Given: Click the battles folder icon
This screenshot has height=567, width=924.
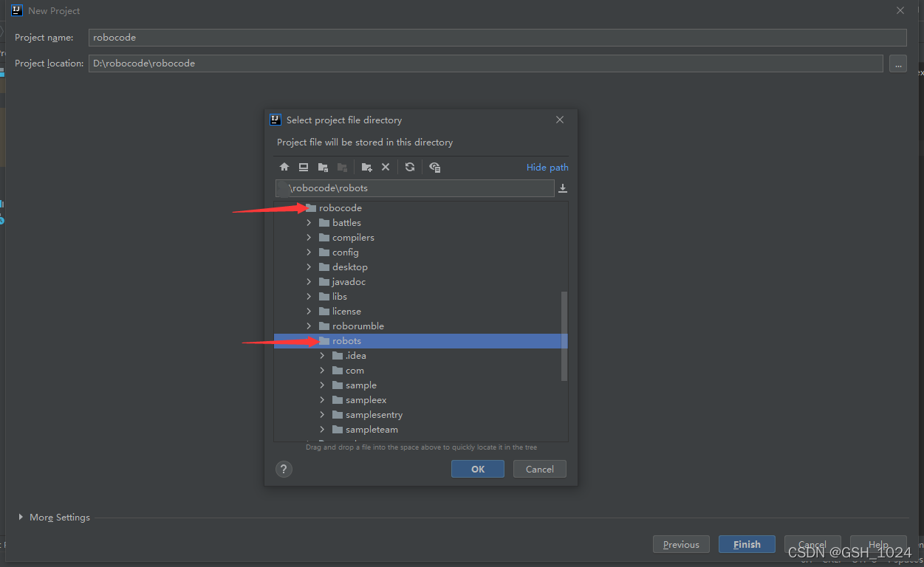Looking at the screenshot, I should tap(324, 222).
